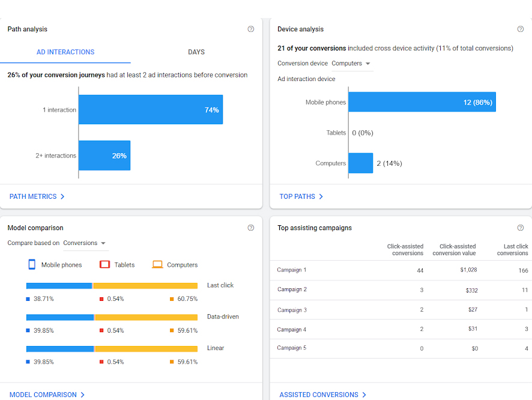Click the Click-assisted conversion value column header
This screenshot has height=400, width=532.
click(x=454, y=250)
